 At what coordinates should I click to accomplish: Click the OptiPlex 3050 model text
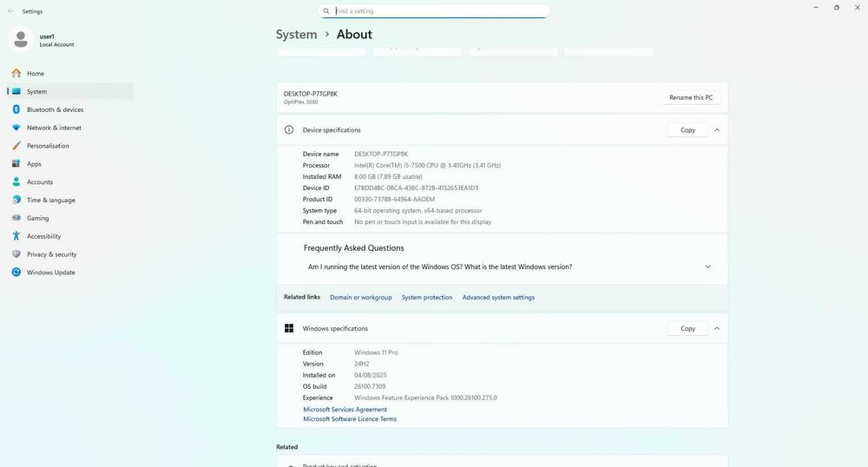pyautogui.click(x=300, y=102)
